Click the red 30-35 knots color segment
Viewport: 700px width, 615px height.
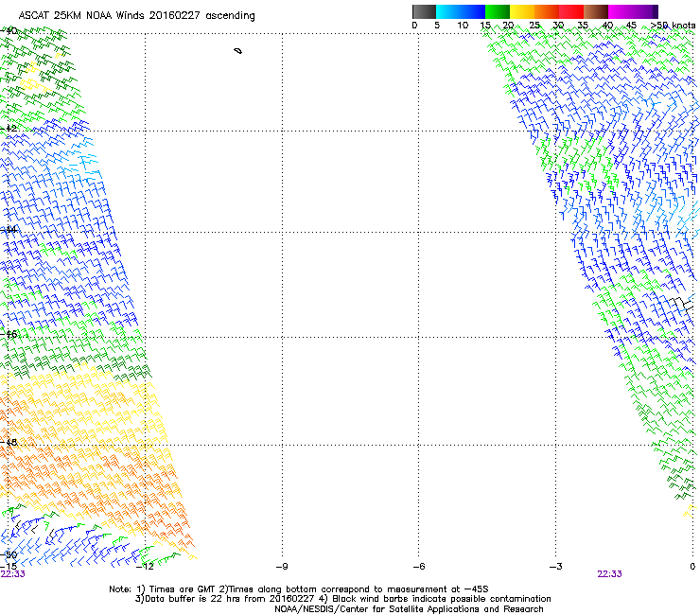571,11
